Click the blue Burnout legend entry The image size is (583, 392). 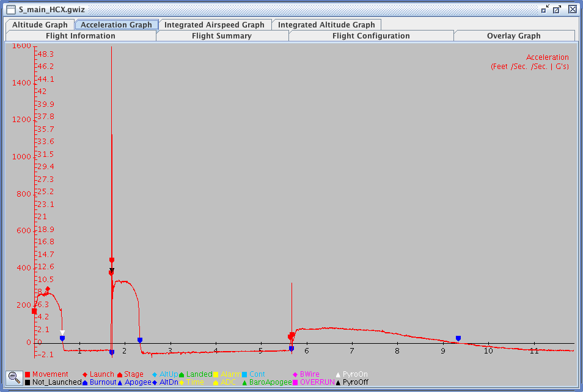click(x=99, y=382)
